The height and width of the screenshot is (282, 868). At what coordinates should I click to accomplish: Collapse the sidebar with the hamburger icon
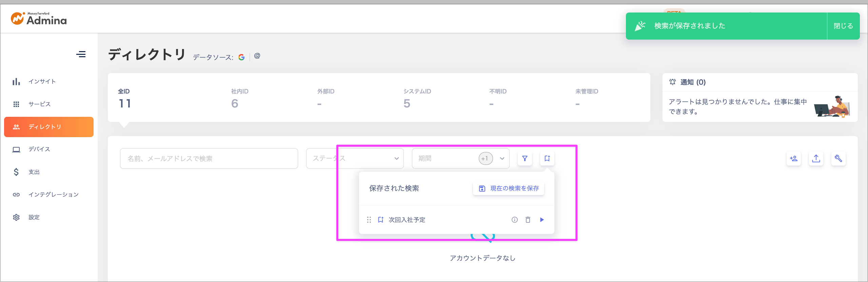[81, 54]
